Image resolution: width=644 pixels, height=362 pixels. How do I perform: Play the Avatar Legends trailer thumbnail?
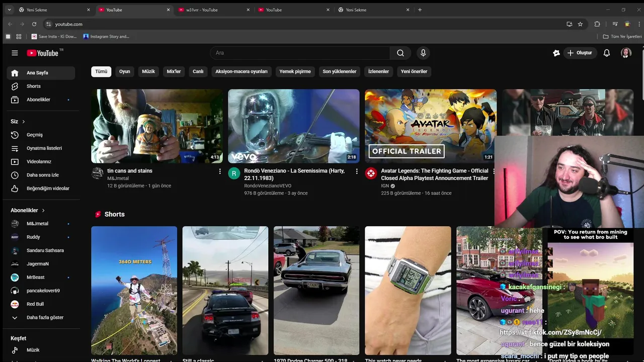click(x=431, y=126)
